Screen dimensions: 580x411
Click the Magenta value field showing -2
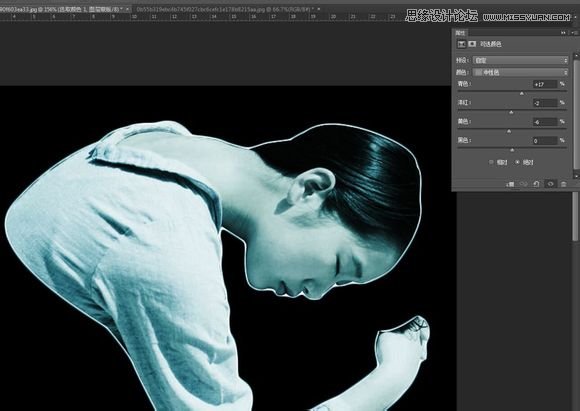[x=545, y=103]
